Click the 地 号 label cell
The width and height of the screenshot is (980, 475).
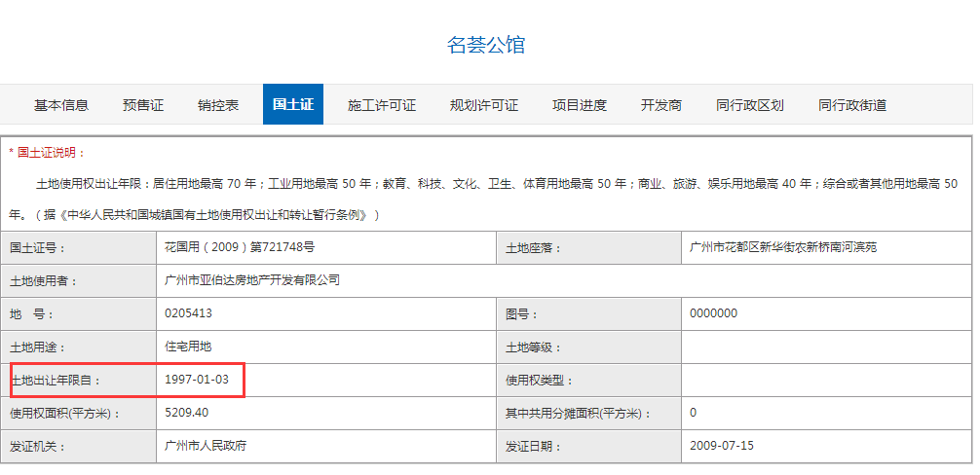coord(79,314)
